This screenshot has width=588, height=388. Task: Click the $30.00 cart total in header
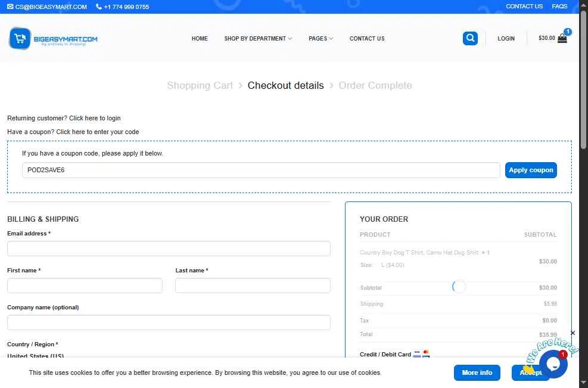(x=546, y=38)
